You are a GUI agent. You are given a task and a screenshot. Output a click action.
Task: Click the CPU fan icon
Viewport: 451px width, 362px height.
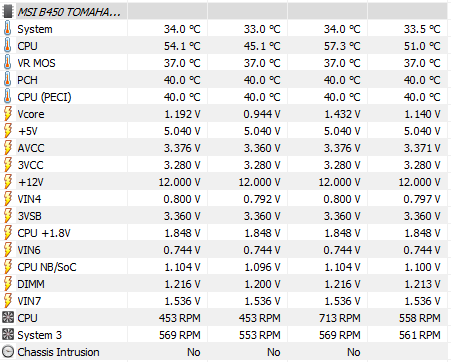[x=8, y=317]
